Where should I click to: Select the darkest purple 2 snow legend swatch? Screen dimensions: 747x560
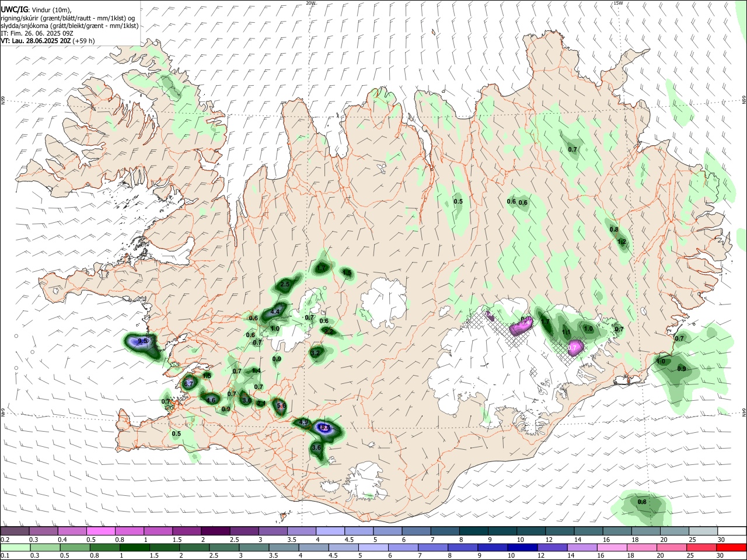pos(215,531)
